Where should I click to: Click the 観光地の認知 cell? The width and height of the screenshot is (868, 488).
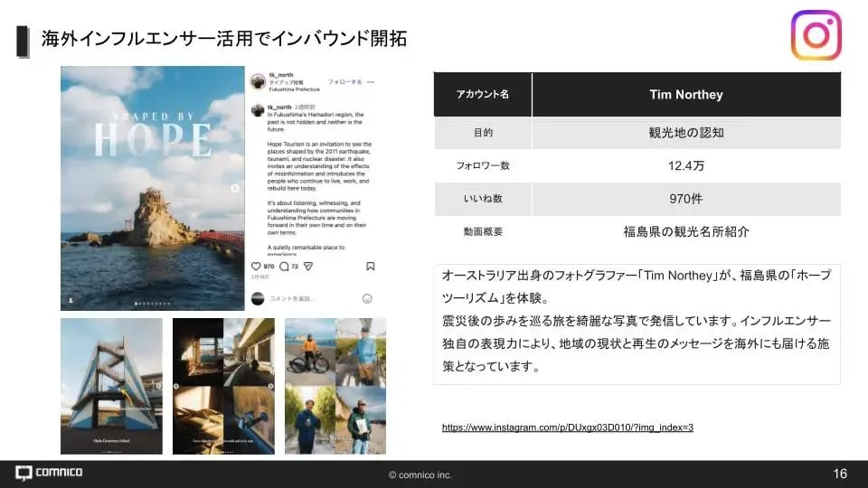(686, 133)
